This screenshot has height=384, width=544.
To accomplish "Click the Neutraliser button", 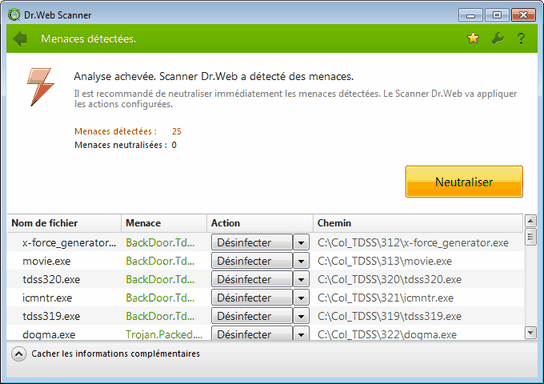I will 464,182.
